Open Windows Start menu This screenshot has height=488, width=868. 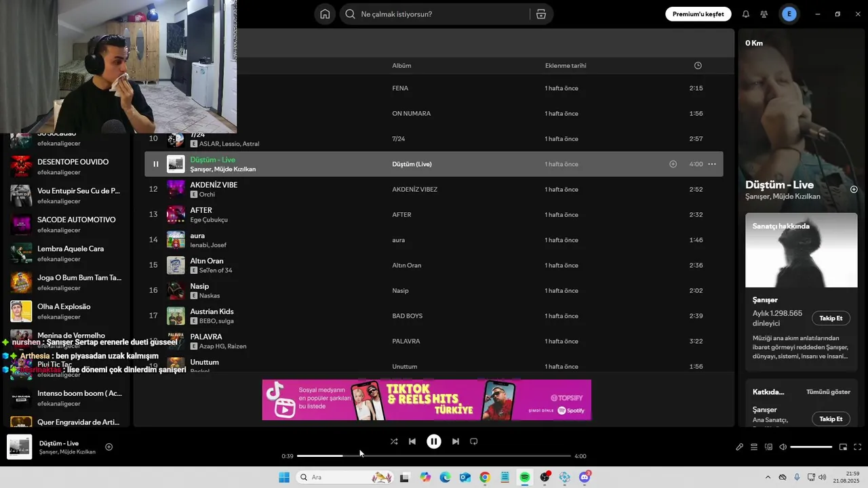point(284,477)
